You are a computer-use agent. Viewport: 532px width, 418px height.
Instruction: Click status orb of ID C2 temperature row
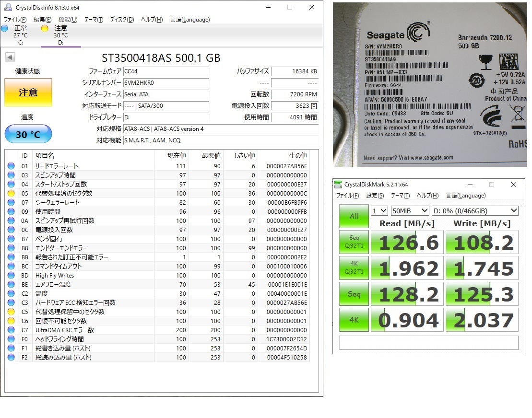11,293
